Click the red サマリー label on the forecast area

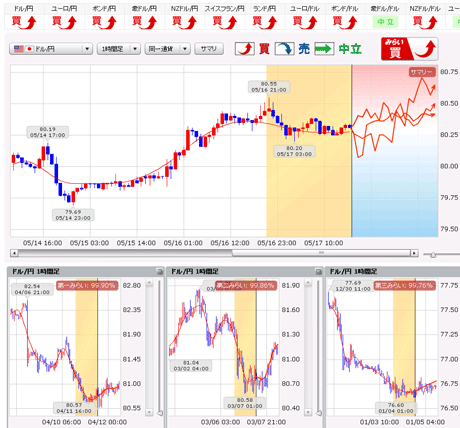pyautogui.click(x=422, y=72)
